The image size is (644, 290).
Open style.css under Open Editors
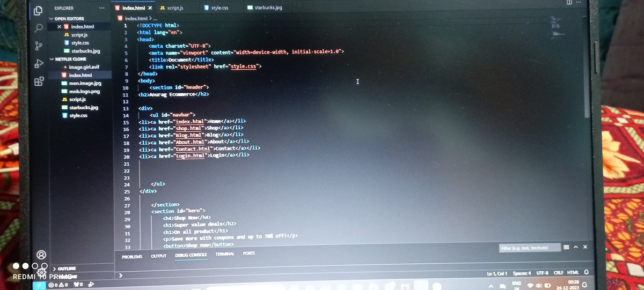tap(79, 42)
